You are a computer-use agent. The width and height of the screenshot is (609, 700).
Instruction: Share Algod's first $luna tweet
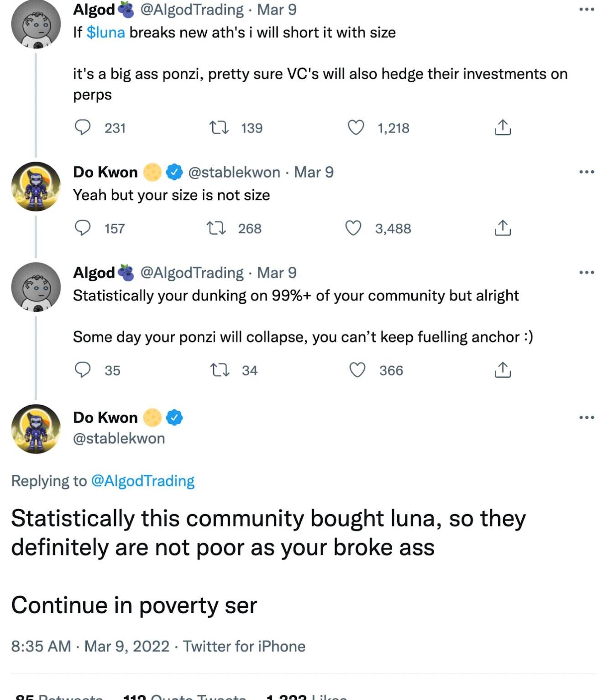coord(502,127)
